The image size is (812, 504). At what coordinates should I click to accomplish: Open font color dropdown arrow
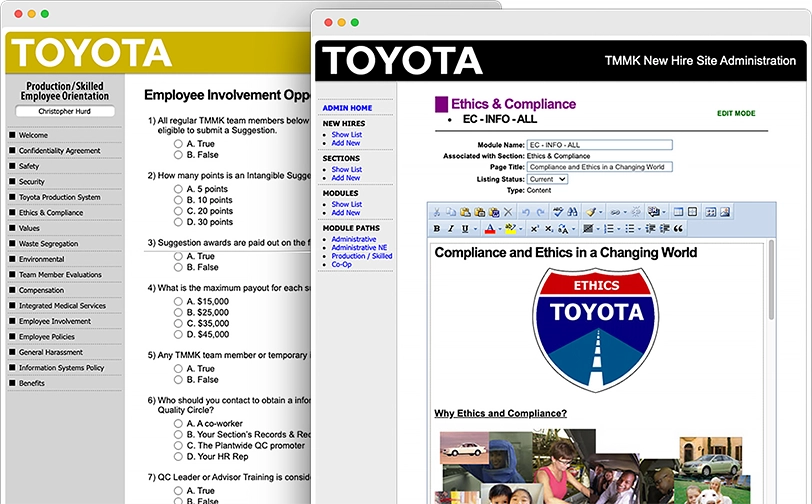click(x=500, y=228)
